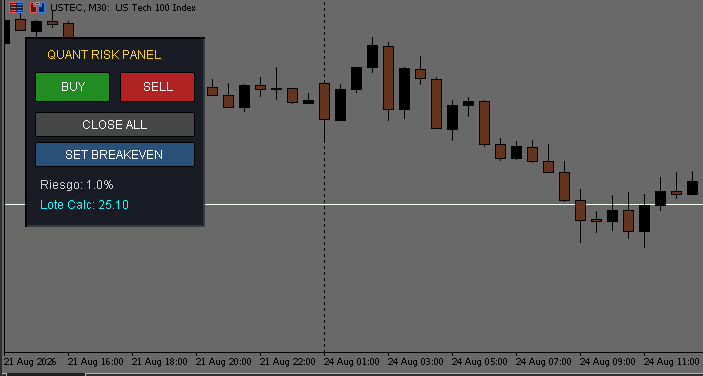This screenshot has height=376, width=703.
Task: Click the 21 Aug 16:00 time label
Action: pos(96,362)
